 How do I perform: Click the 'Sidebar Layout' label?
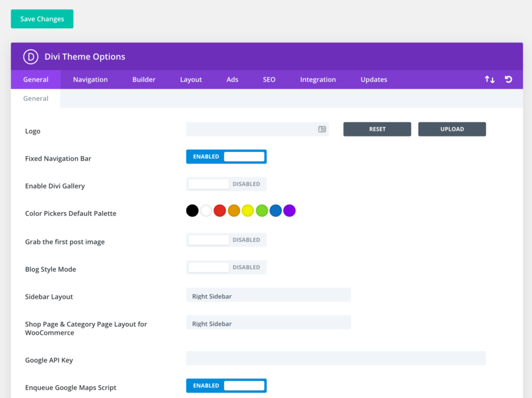coord(49,297)
